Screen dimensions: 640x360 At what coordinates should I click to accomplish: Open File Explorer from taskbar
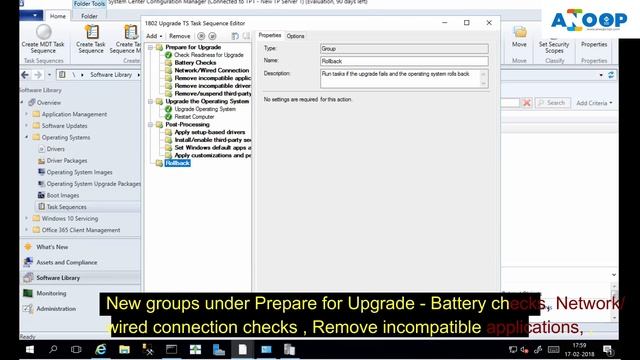[x=124, y=349]
